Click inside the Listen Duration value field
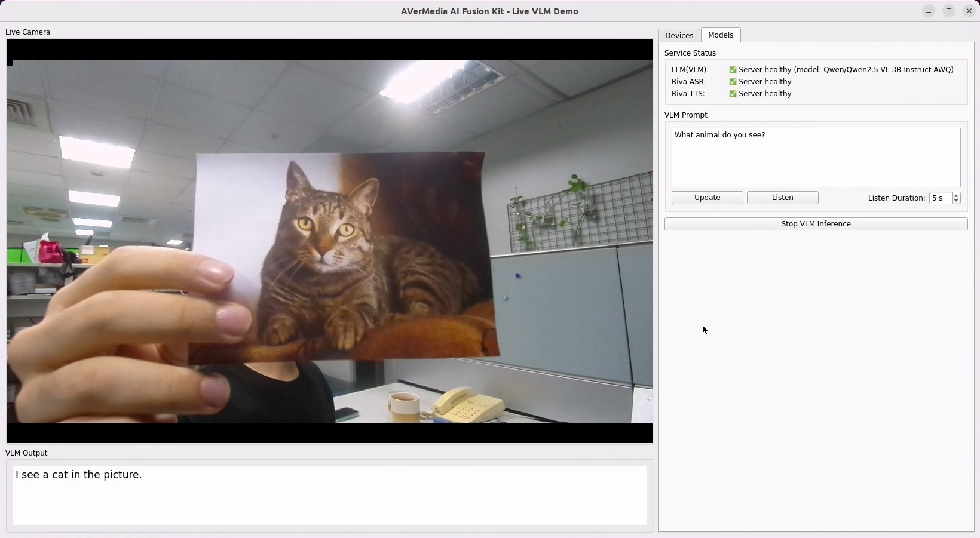Screen dimensions: 980x538 coord(940,198)
